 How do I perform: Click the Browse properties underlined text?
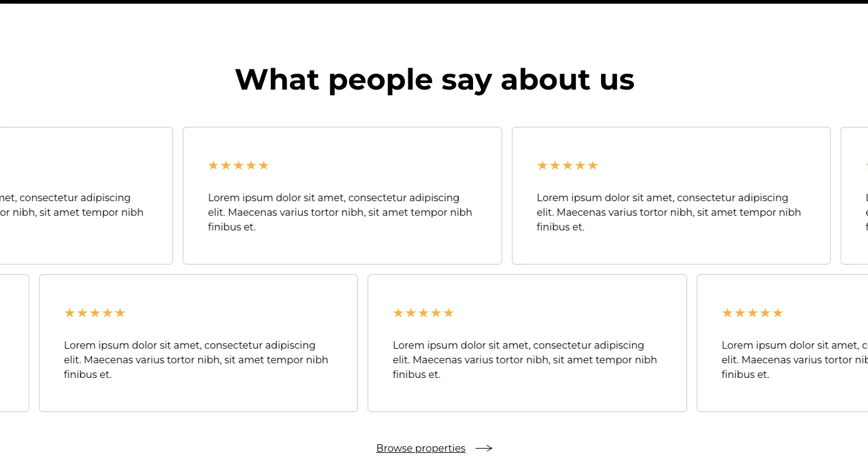(x=421, y=448)
